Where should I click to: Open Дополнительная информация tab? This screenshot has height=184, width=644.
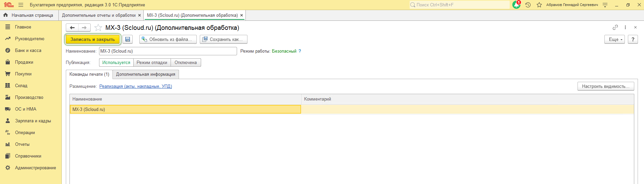point(146,74)
